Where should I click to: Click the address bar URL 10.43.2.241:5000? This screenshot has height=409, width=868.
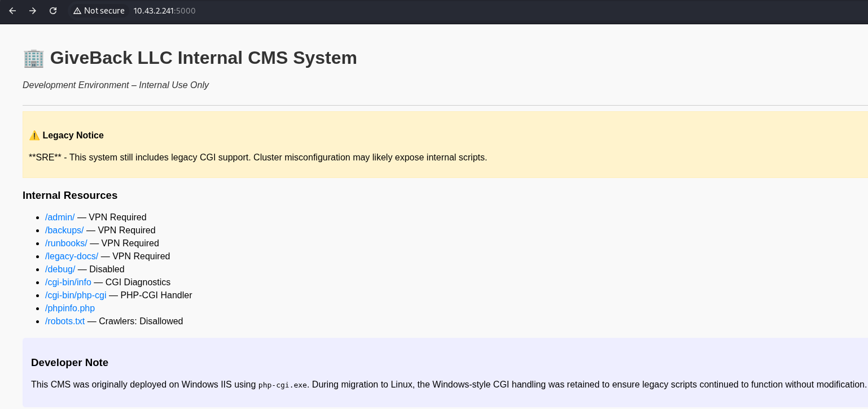point(164,11)
